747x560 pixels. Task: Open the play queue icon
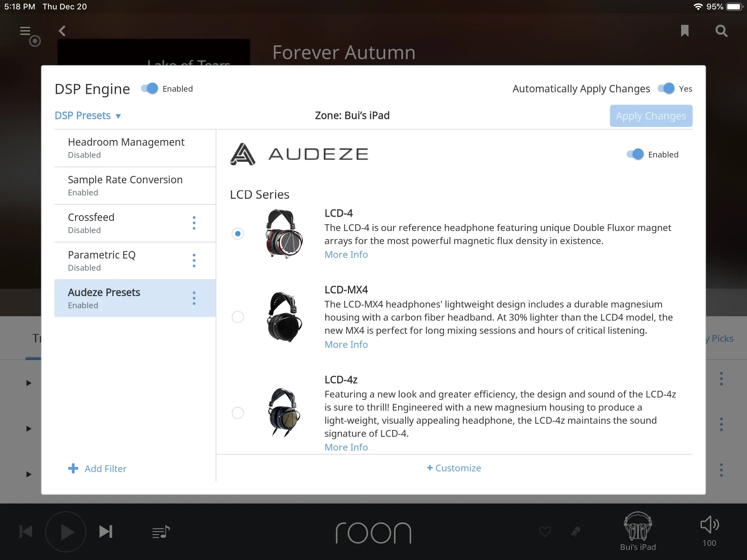point(161,532)
